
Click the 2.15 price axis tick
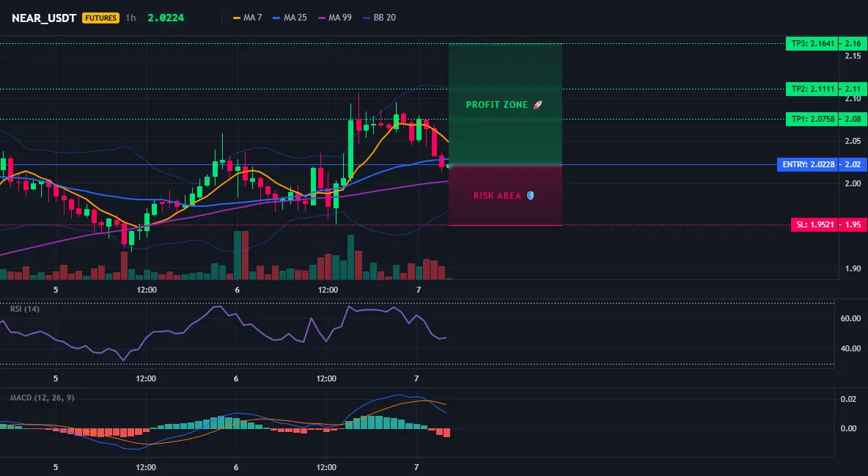[853, 56]
